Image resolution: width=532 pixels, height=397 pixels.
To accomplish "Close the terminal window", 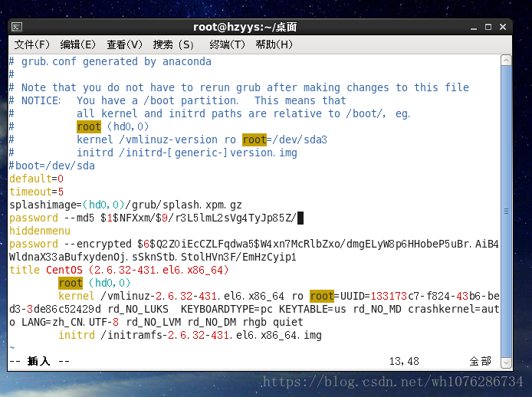I will pyautogui.click(x=503, y=27).
